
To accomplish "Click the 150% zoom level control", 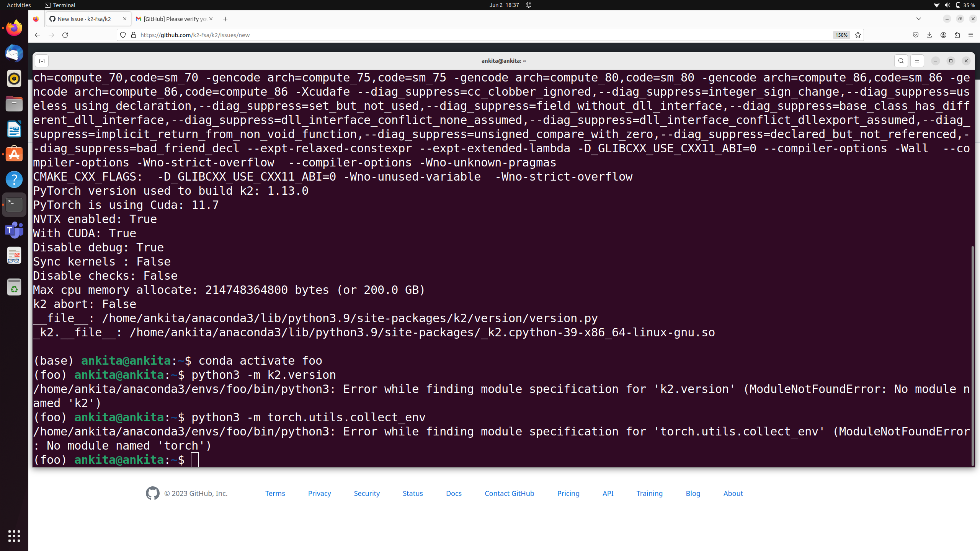I will [841, 35].
